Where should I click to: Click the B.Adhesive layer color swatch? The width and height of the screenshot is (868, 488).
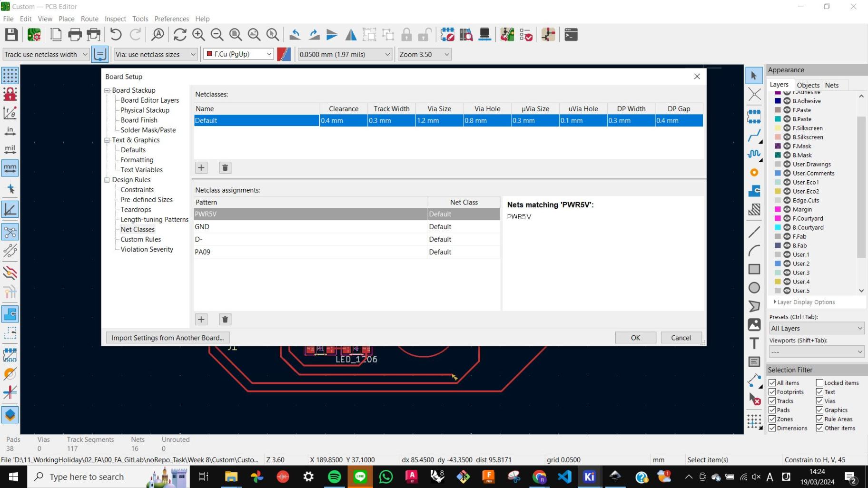[x=778, y=101]
